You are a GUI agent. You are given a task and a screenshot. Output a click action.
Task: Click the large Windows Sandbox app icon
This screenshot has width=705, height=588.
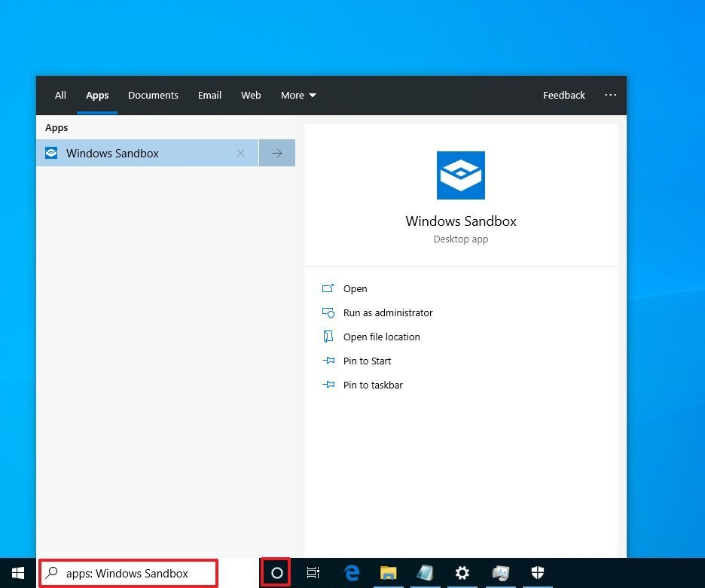point(461,175)
